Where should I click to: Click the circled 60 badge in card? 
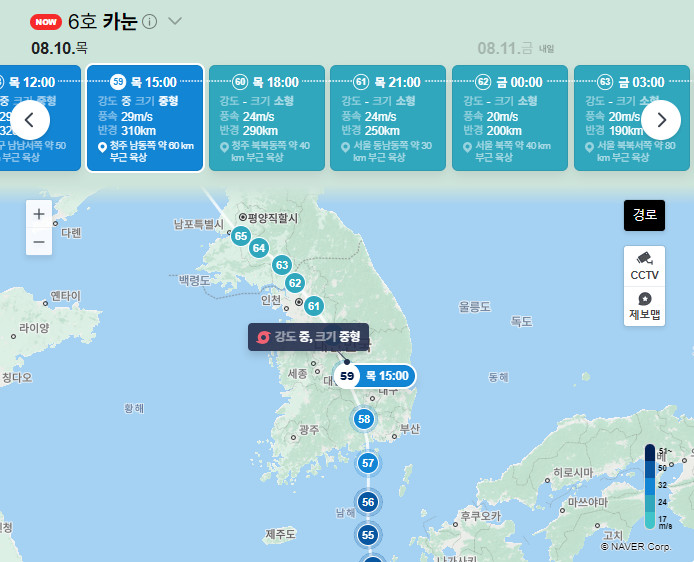(x=240, y=82)
